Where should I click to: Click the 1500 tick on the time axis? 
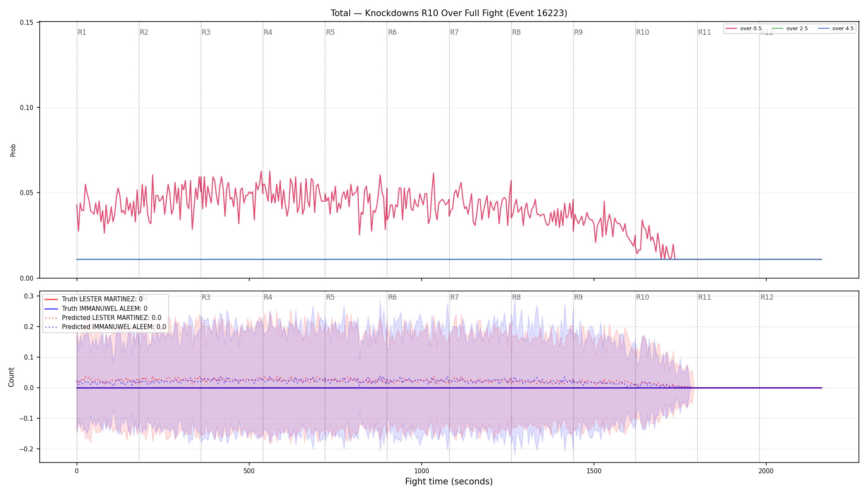[594, 471]
